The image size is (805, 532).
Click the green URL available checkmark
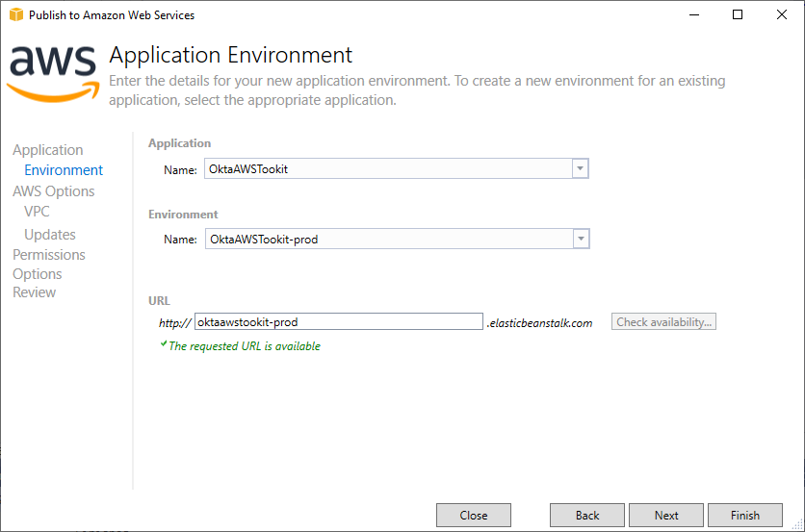click(x=164, y=344)
